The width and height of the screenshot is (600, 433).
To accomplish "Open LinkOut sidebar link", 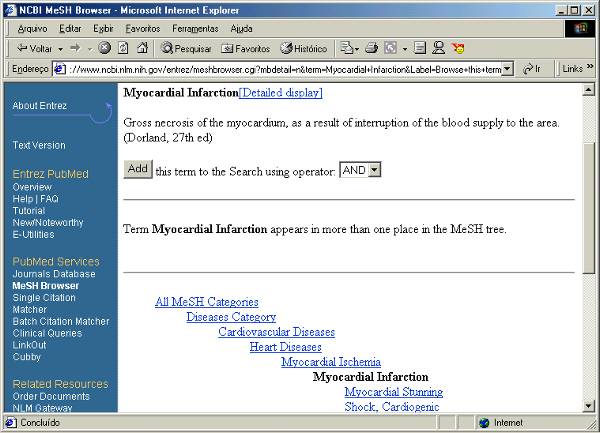I will point(29,345).
